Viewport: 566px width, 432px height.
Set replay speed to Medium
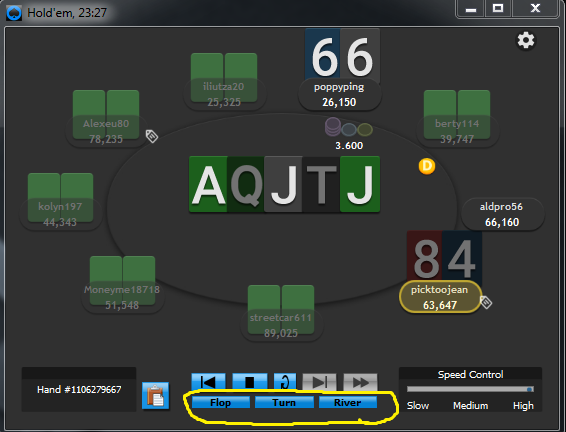click(471, 406)
